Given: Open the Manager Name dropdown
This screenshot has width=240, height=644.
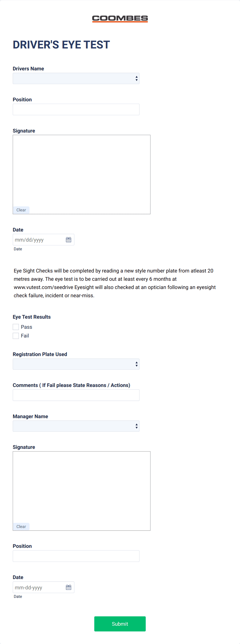Looking at the screenshot, I should point(76,426).
